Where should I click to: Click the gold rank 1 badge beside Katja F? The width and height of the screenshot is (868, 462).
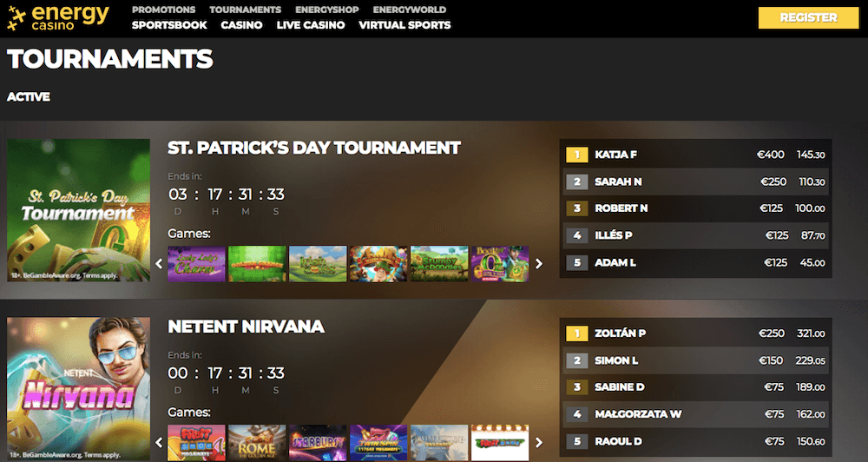pyautogui.click(x=577, y=155)
